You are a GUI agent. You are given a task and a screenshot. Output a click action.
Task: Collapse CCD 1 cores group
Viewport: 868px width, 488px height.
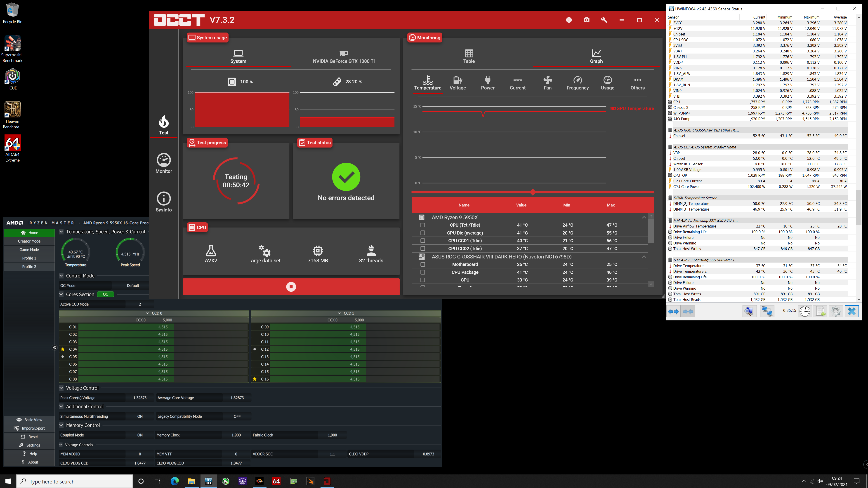coord(339,313)
